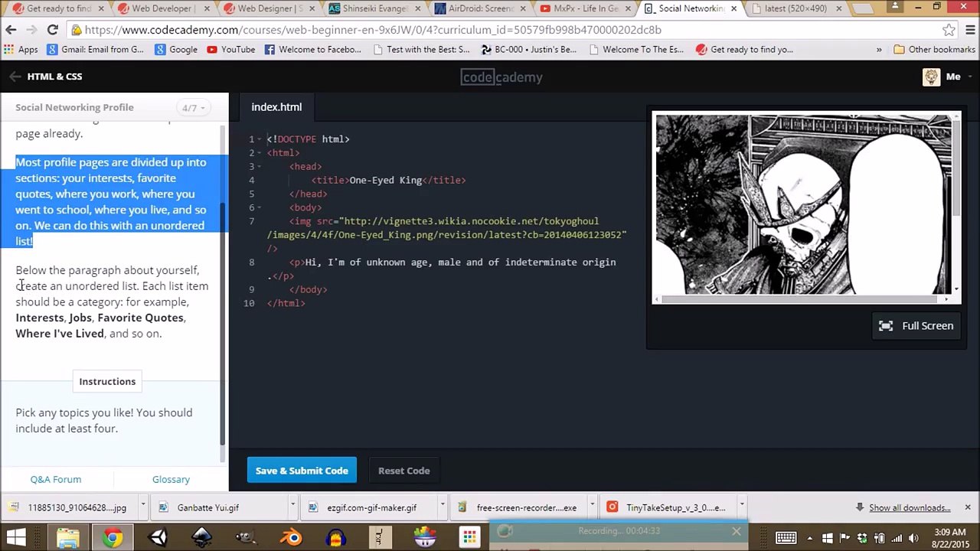Expand the hidden bookmarks chevron
Image resolution: width=980 pixels, height=551 pixels.
tap(879, 49)
